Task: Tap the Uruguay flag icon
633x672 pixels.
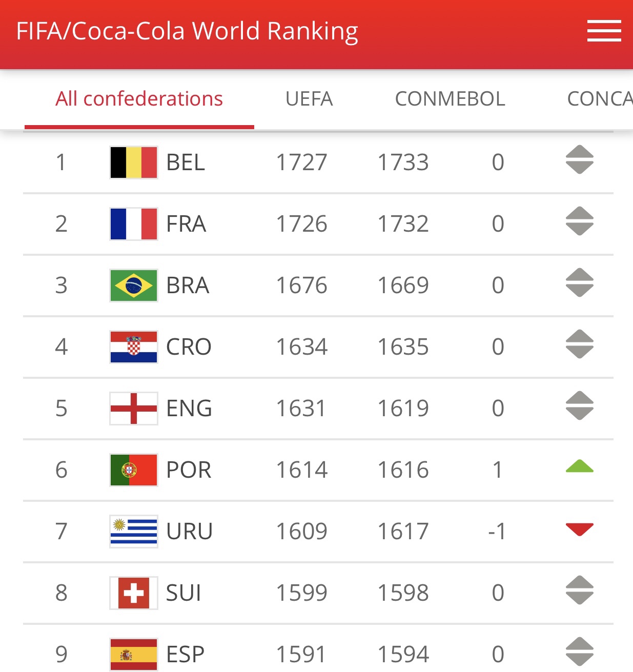Action: coord(134,532)
